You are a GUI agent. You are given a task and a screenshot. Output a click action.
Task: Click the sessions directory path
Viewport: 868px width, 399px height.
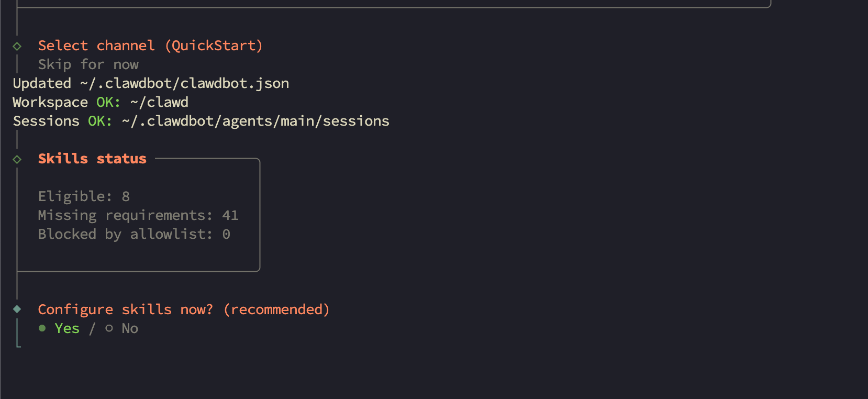pos(255,121)
